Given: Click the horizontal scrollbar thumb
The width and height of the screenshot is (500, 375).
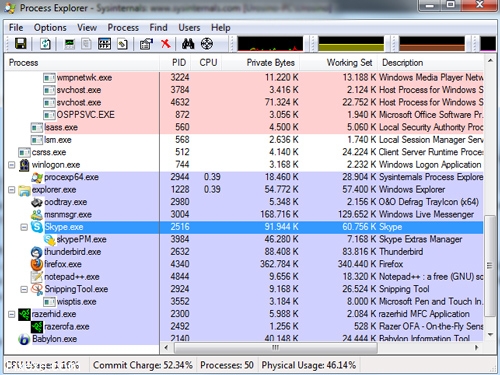Looking at the screenshot, I should (275, 348).
